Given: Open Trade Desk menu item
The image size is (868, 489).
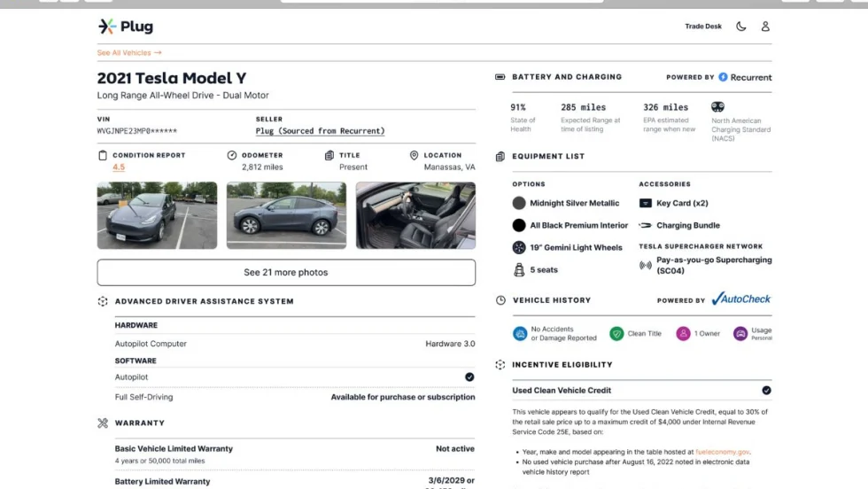Looking at the screenshot, I should tap(703, 26).
